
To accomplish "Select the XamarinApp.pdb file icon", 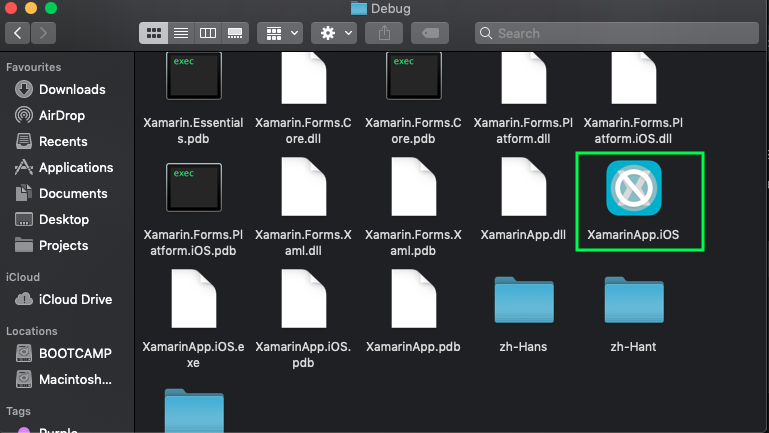I will point(413,299).
